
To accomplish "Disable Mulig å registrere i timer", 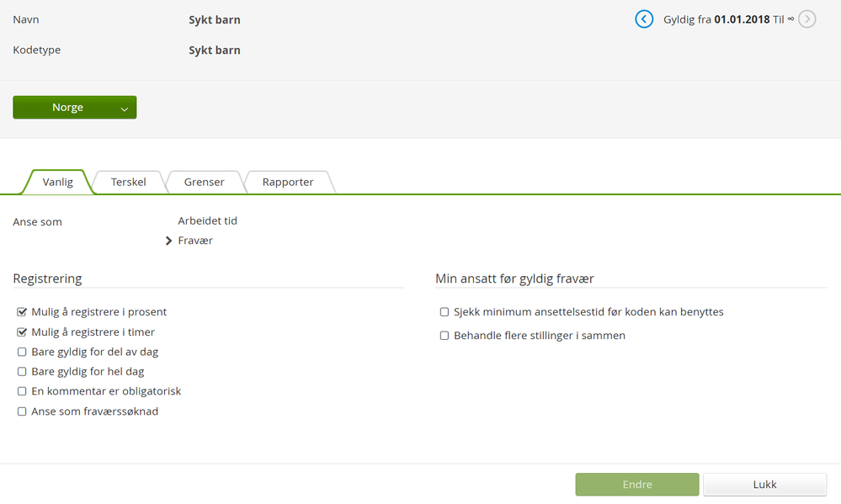I will [x=22, y=332].
